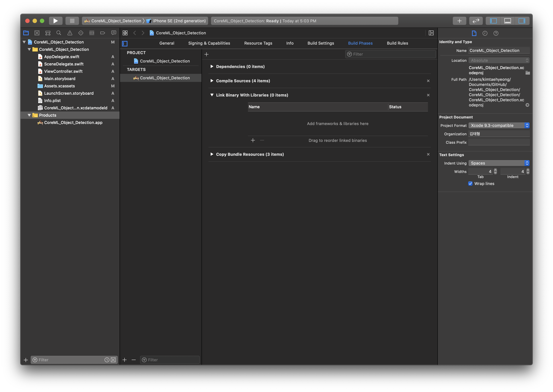
Task: Click the code review arrows button
Action: [476, 21]
